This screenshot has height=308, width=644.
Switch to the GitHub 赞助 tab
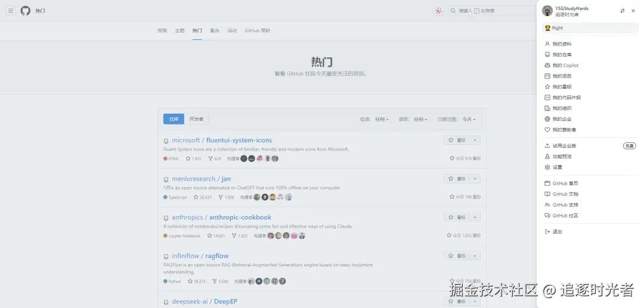(258, 31)
